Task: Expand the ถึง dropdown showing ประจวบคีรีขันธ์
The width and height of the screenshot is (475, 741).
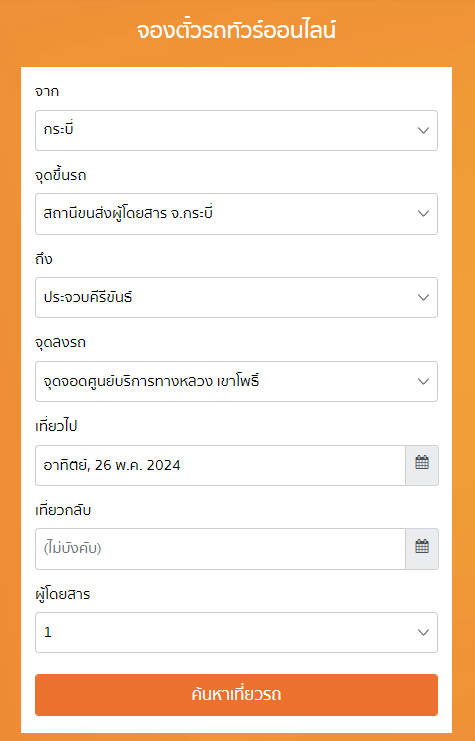Action: 236,297
